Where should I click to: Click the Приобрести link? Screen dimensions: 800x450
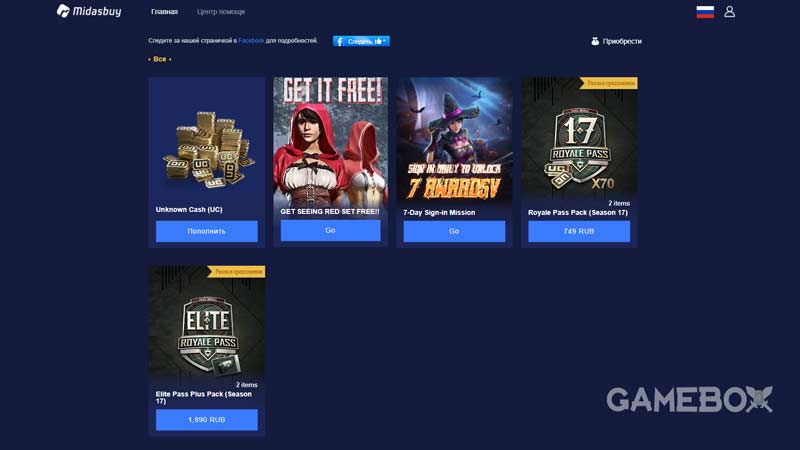tap(622, 41)
